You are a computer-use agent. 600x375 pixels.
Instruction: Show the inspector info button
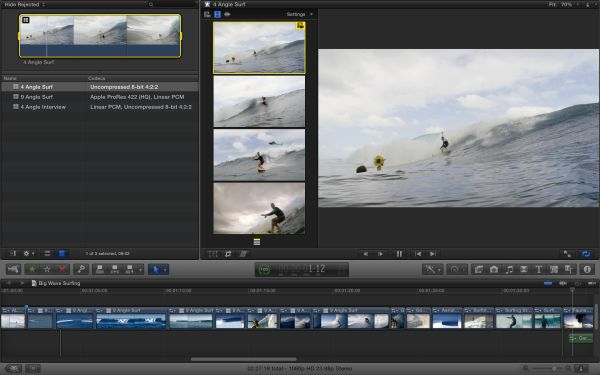587,269
